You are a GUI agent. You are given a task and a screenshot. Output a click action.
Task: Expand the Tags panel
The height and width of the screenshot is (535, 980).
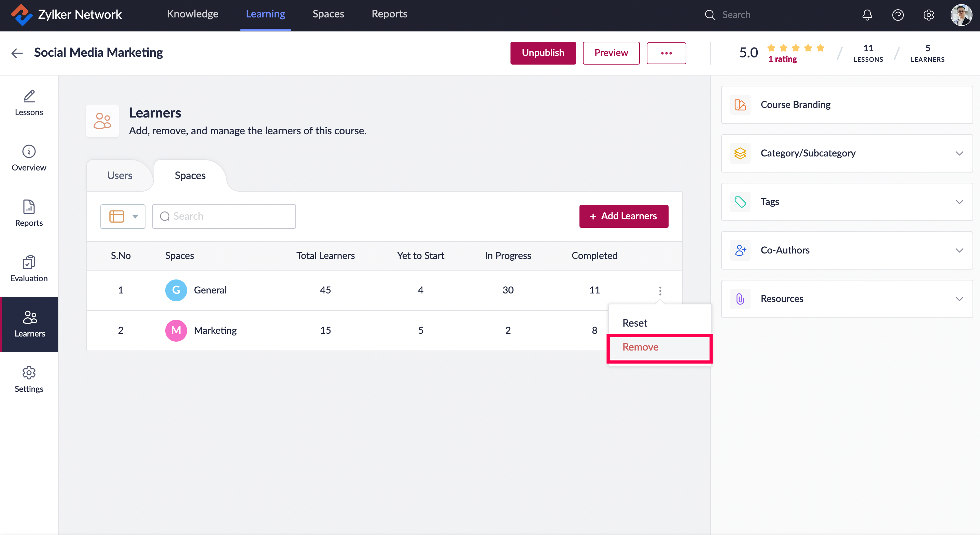pos(846,202)
